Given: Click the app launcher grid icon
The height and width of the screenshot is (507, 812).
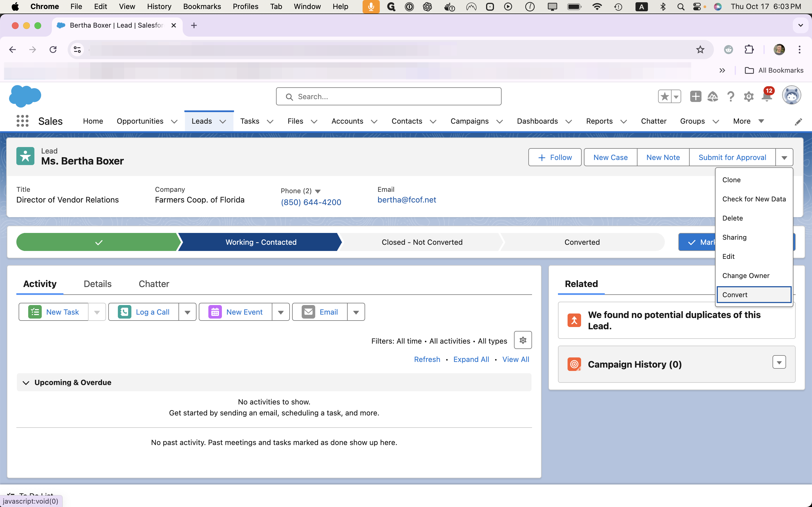Looking at the screenshot, I should point(22,121).
